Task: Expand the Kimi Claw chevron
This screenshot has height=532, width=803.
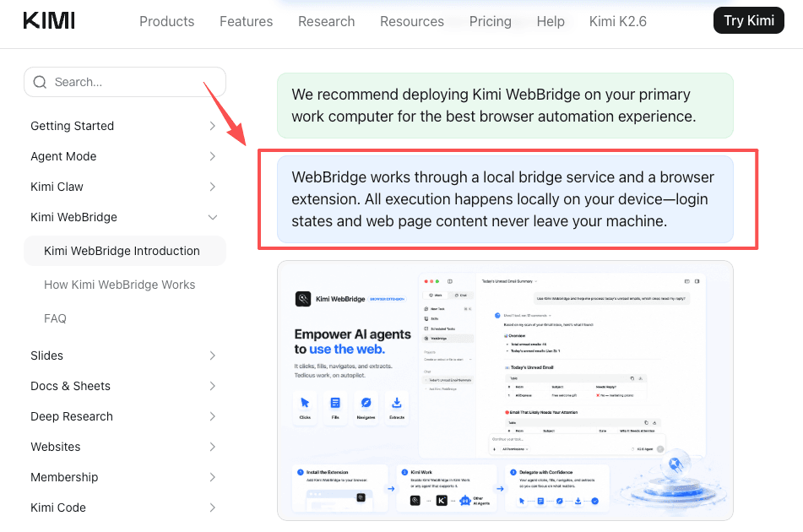Action: point(213,187)
